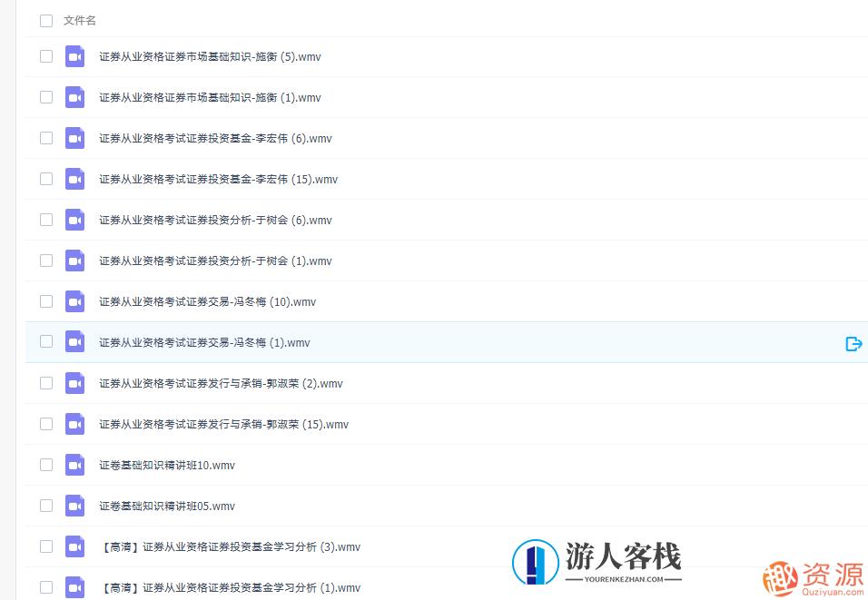Click the video icon beside 证券投资分析-于树会 (1).wmv

coord(74,261)
